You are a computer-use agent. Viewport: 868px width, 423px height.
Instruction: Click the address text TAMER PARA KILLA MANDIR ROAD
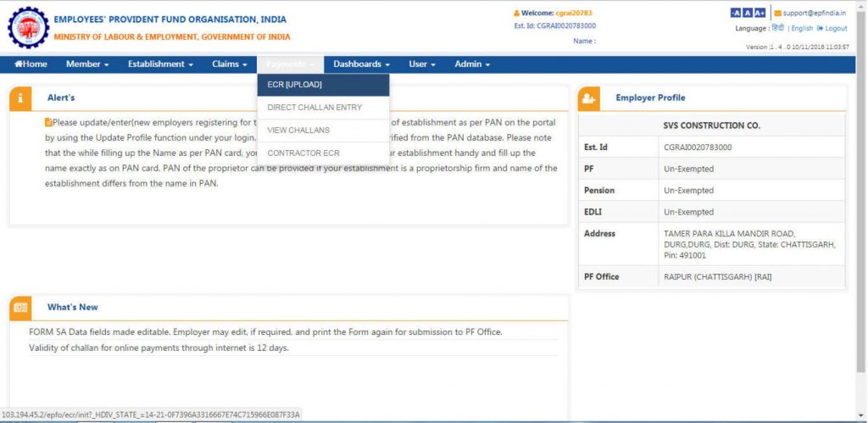729,234
